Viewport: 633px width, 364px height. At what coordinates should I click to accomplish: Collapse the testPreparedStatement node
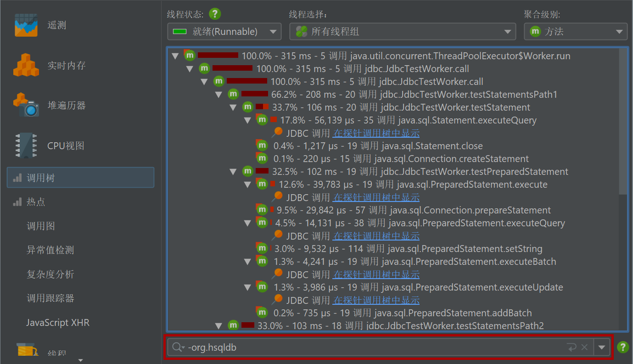pos(233,172)
